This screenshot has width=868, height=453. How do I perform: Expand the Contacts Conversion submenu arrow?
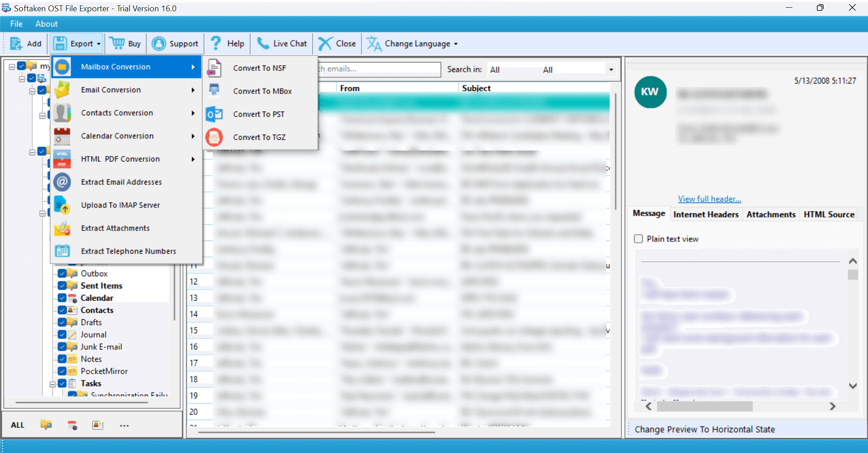coord(193,113)
